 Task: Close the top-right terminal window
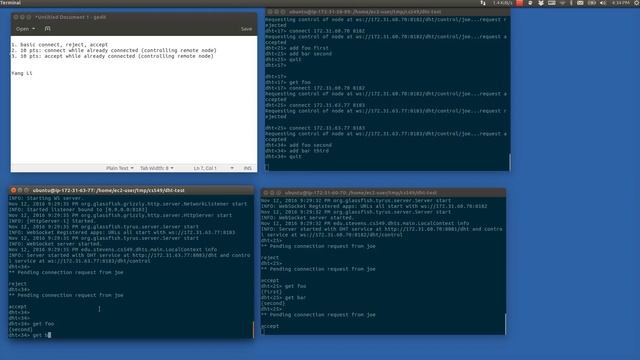[x=270, y=12]
